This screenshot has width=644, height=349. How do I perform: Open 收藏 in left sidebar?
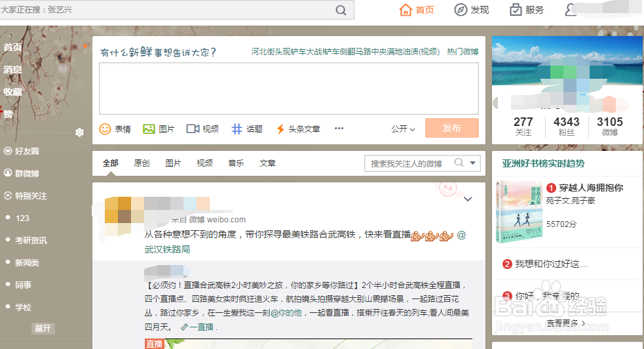(12, 92)
